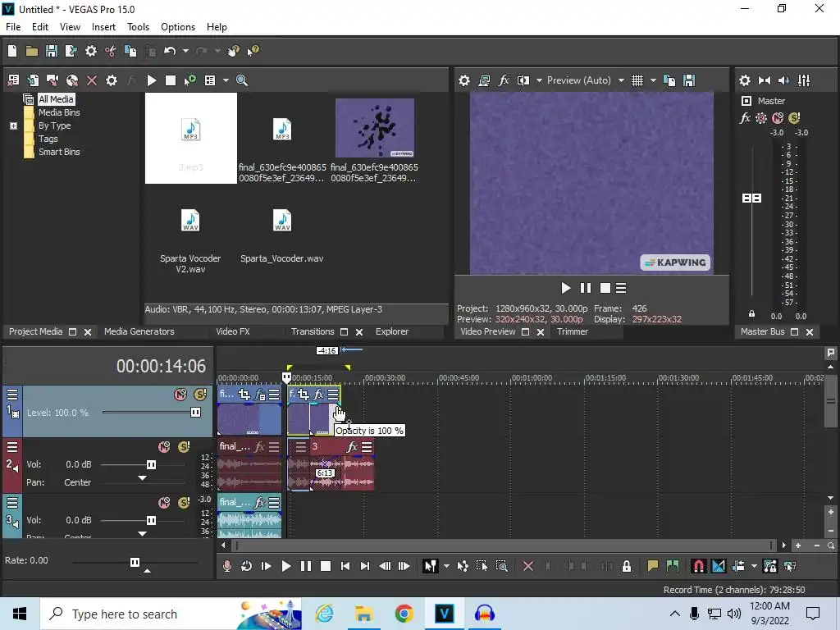Click the Lock Event padlock icon

(x=626, y=566)
